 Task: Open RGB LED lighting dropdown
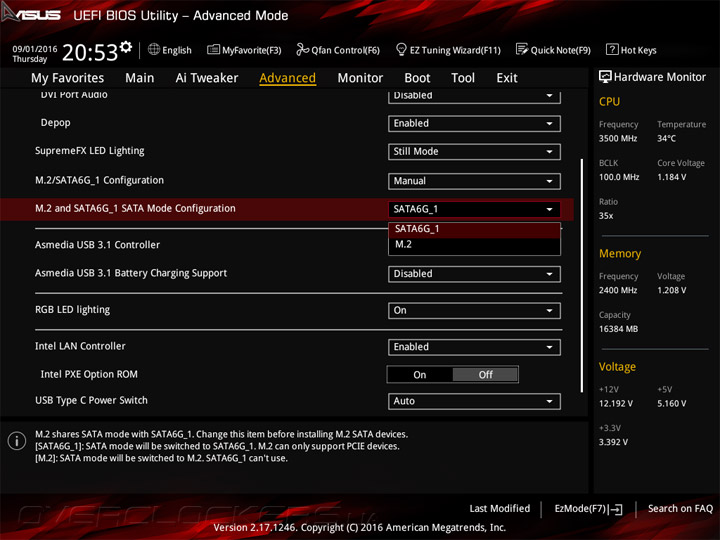click(474, 310)
